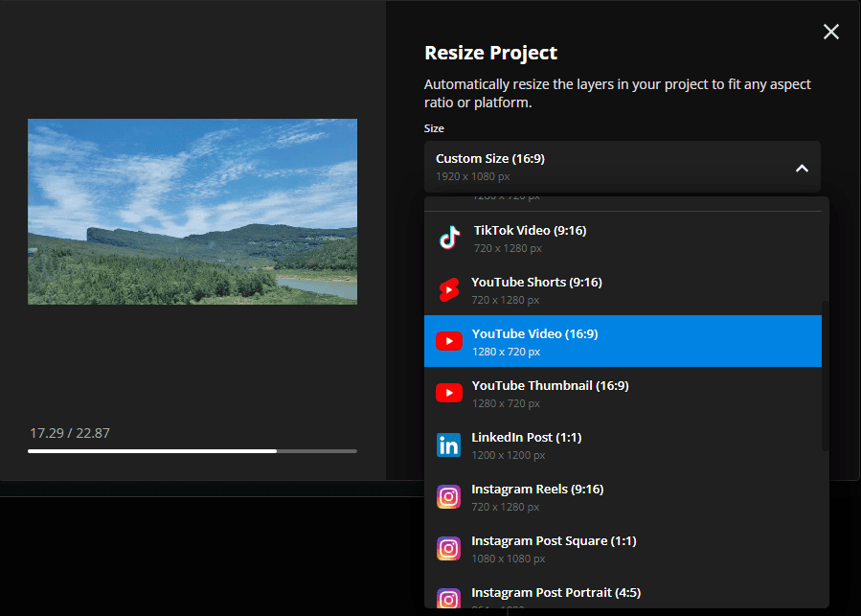Select Instagram Post Square (1:1) preset
861x616 pixels.
click(x=623, y=548)
